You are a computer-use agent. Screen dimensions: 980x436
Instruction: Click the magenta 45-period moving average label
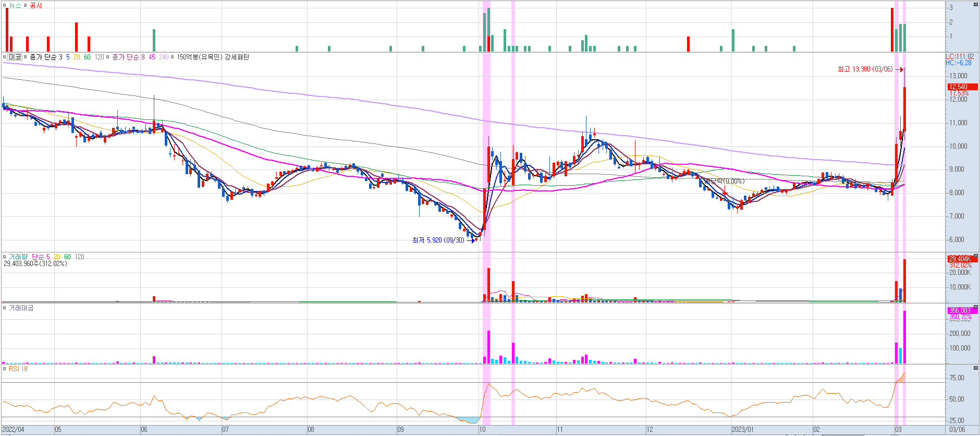[152, 57]
